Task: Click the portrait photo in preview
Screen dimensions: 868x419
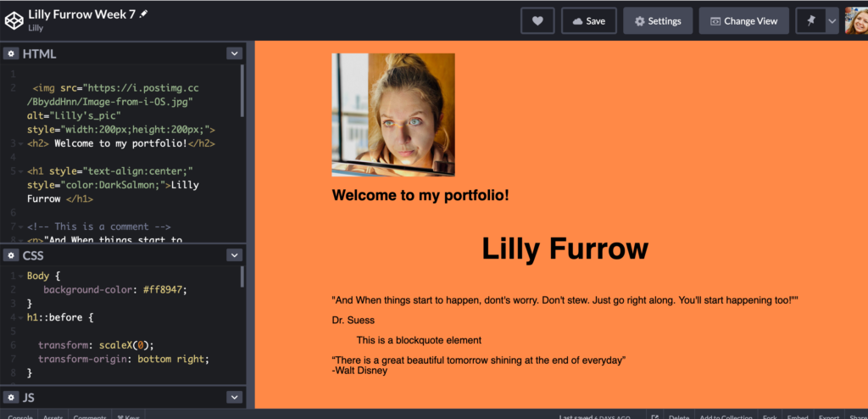Action: (x=393, y=115)
